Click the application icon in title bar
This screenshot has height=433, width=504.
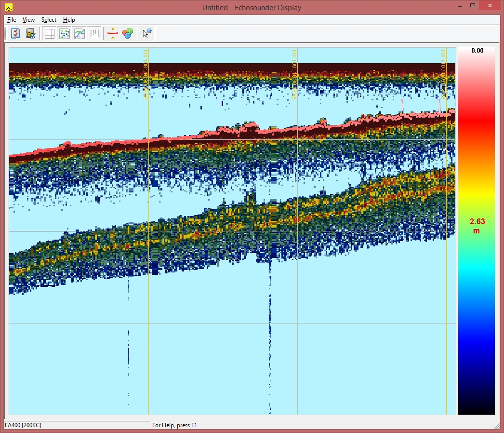pos(9,7)
